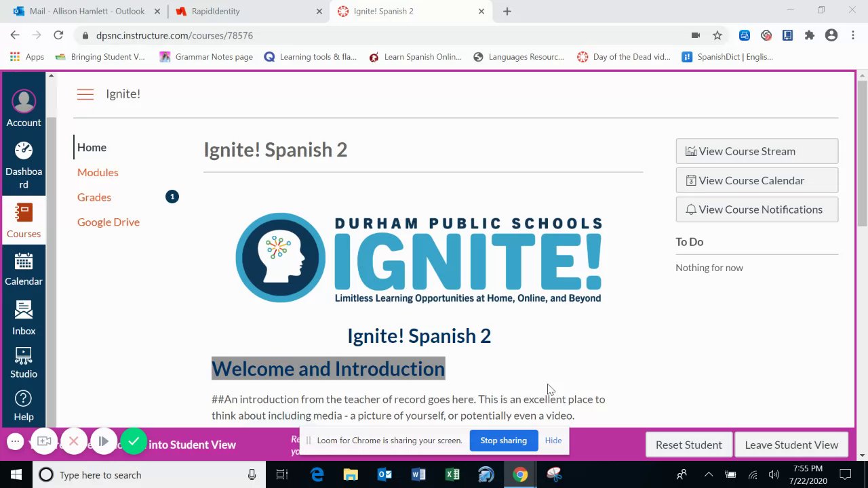868x488 pixels.
Task: Open Excel from the taskbar
Action: tap(452, 474)
